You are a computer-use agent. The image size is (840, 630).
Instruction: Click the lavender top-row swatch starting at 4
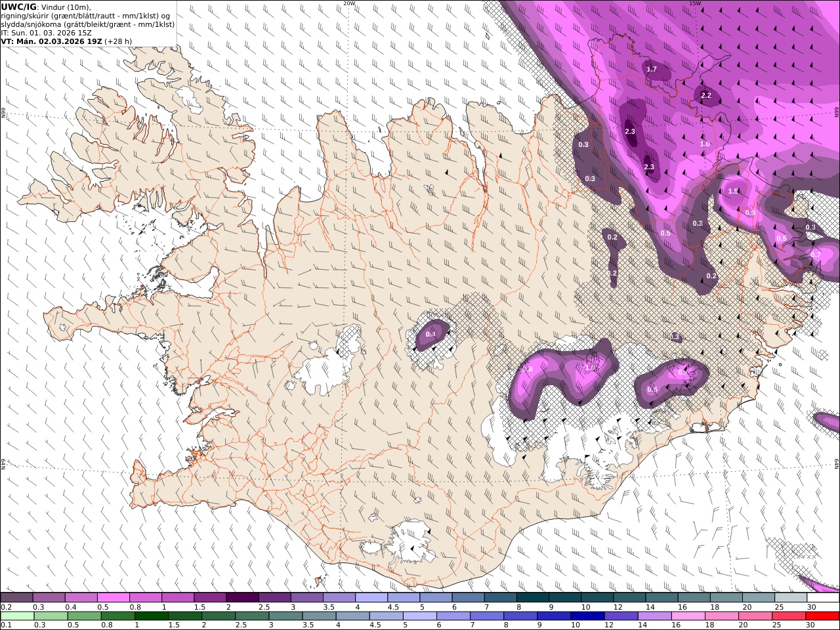[371, 598]
